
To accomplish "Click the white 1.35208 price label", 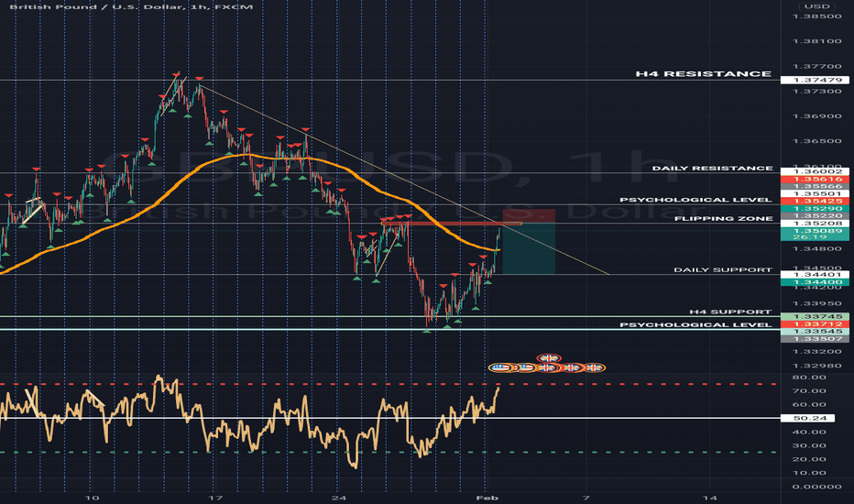I will click(815, 224).
